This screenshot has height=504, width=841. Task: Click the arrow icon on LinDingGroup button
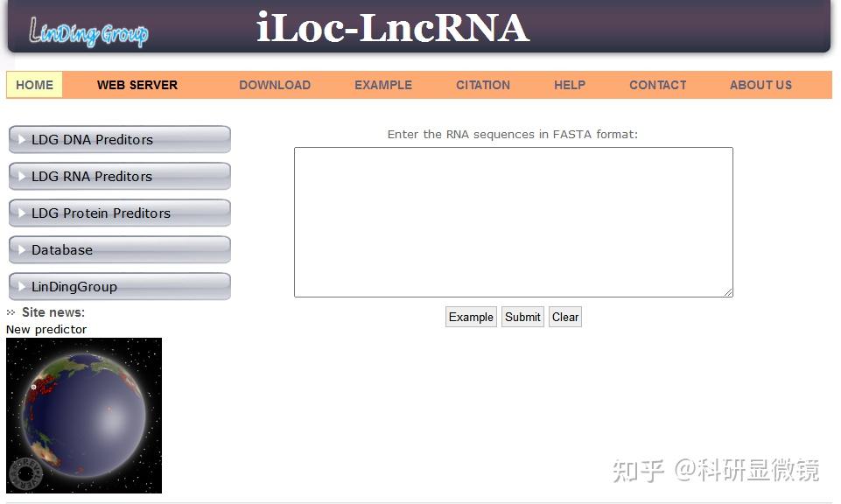[20, 286]
